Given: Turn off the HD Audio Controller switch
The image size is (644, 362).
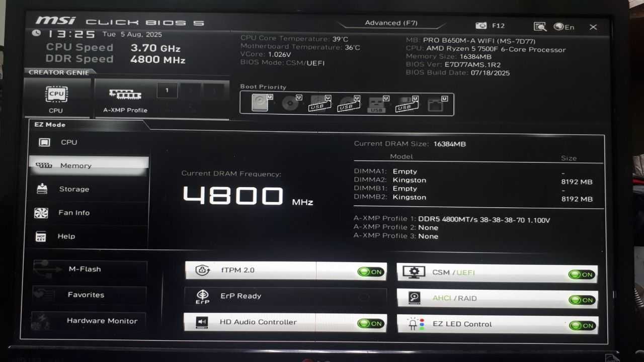Looking at the screenshot, I should click(x=371, y=324).
